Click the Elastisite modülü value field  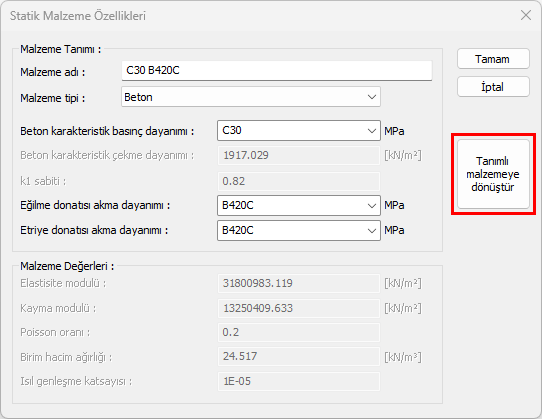(299, 283)
